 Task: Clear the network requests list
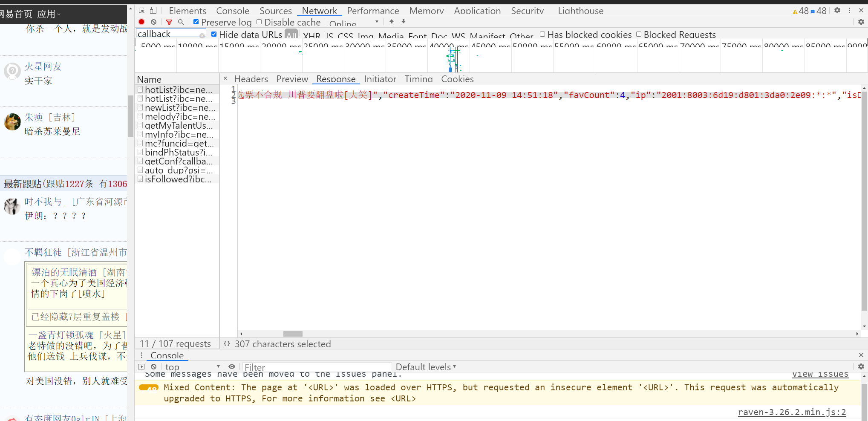click(x=153, y=22)
